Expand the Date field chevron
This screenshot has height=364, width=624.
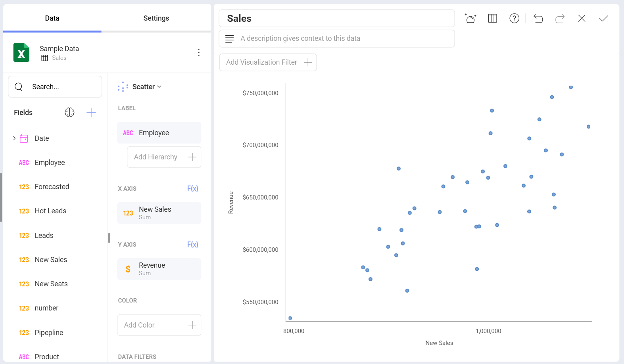coord(14,138)
